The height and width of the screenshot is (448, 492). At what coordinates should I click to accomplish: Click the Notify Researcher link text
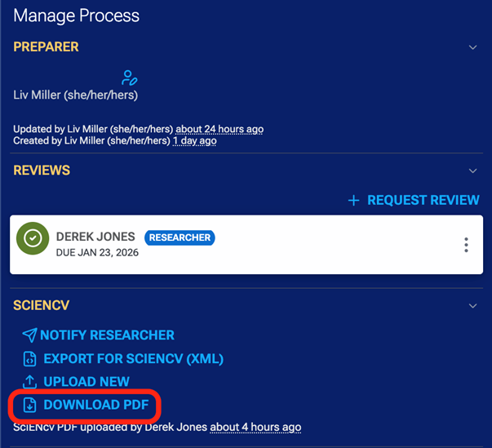tap(107, 335)
